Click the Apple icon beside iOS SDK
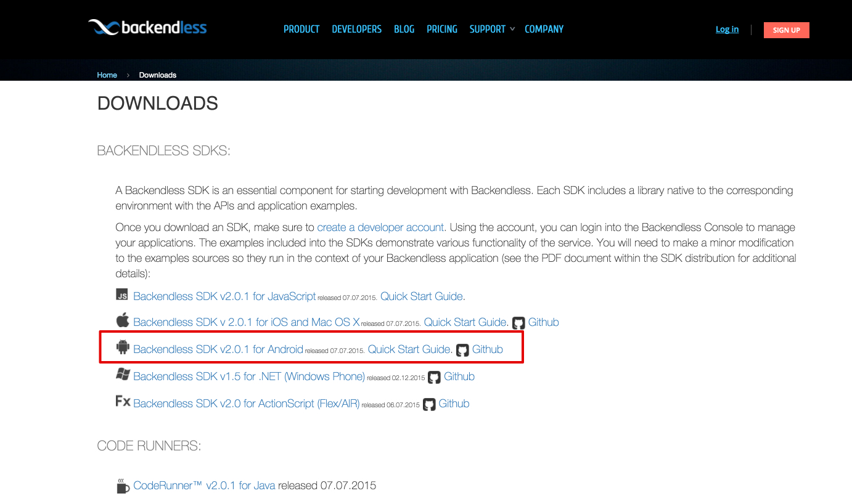852x504 pixels. [122, 320]
